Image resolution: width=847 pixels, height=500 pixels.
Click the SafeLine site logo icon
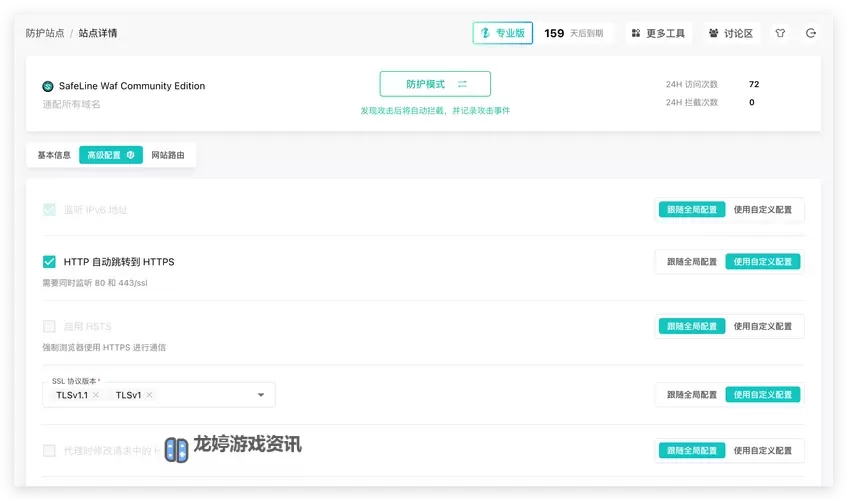pos(48,86)
